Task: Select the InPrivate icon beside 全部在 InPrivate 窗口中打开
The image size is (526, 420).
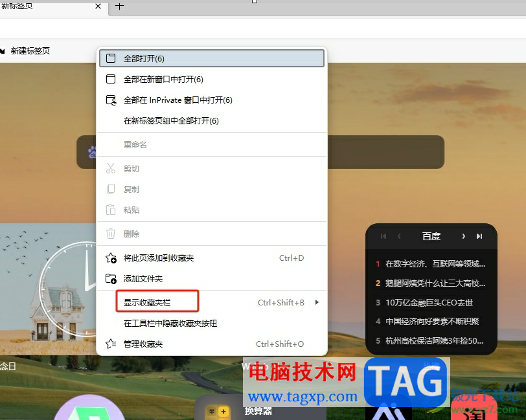Action: [112, 100]
